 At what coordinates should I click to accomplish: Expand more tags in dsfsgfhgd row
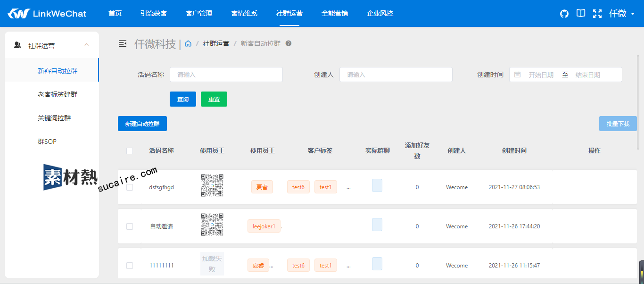[x=348, y=187]
